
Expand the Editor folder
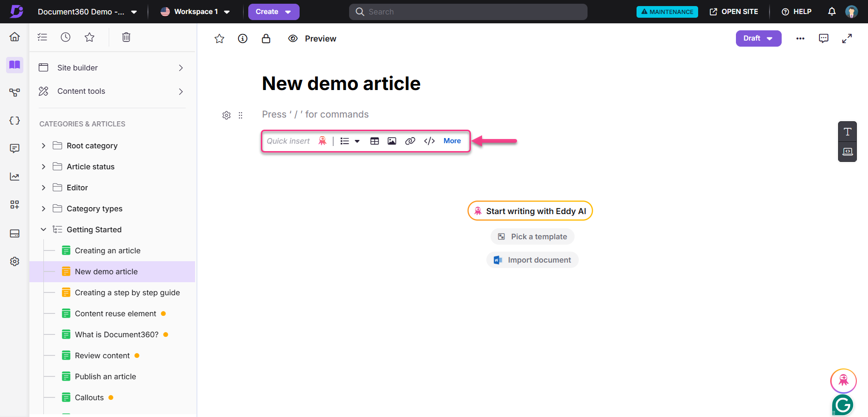pyautogui.click(x=43, y=188)
